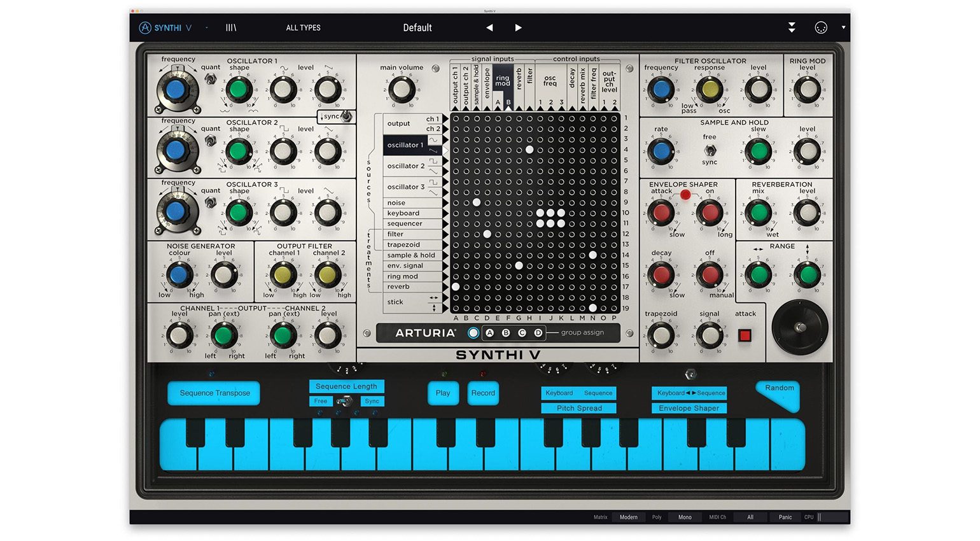Viewport: 980px width, 541px height.
Task: Click Oscillator 3 green shape knob
Action: (239, 213)
